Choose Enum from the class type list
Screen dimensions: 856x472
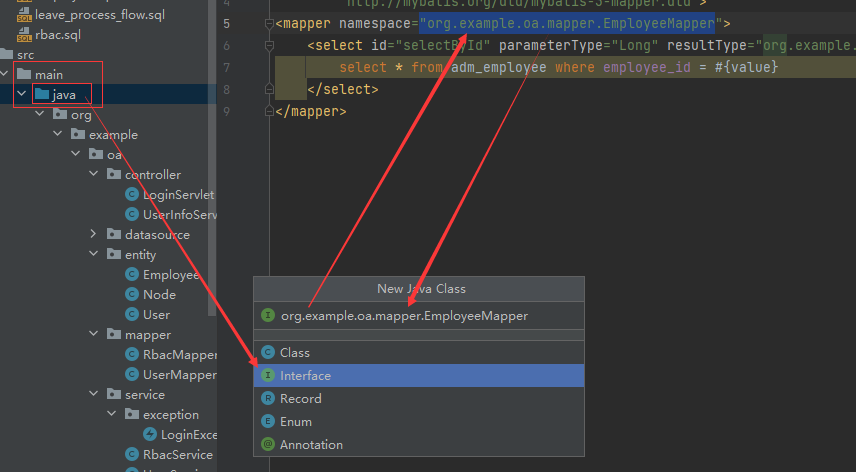click(x=296, y=422)
